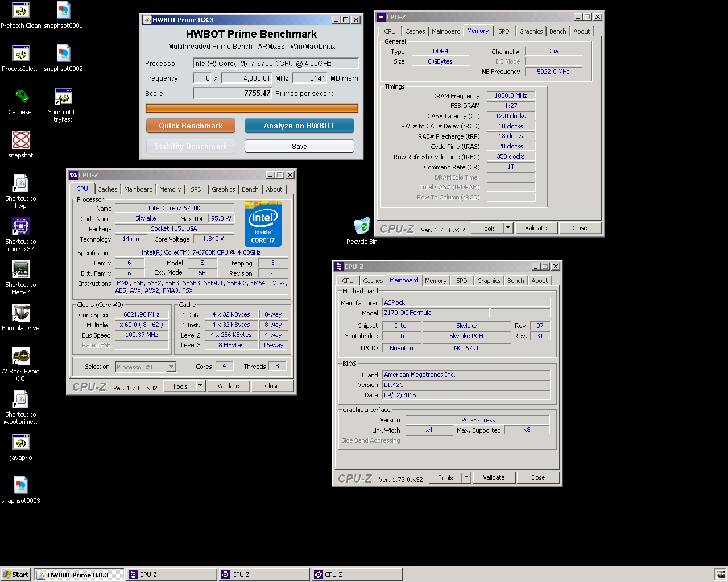Click the Score field showing 7755.47
728x582 pixels.
233,93
